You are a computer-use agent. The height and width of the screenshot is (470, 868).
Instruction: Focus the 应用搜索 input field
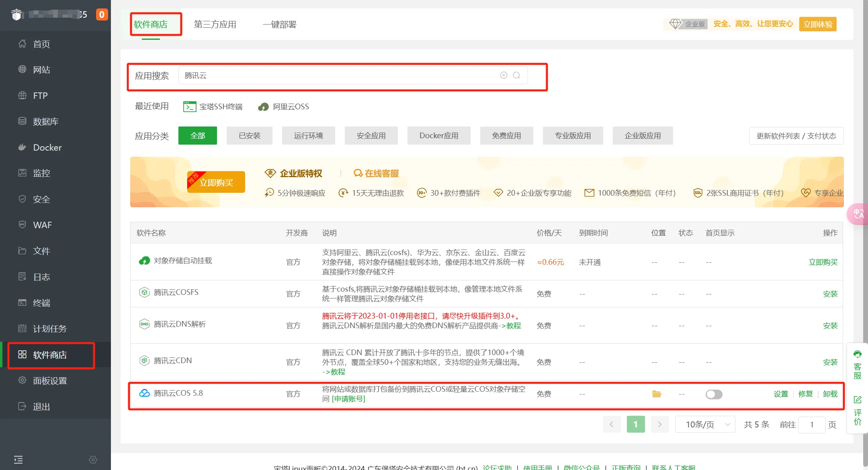[x=353, y=75]
